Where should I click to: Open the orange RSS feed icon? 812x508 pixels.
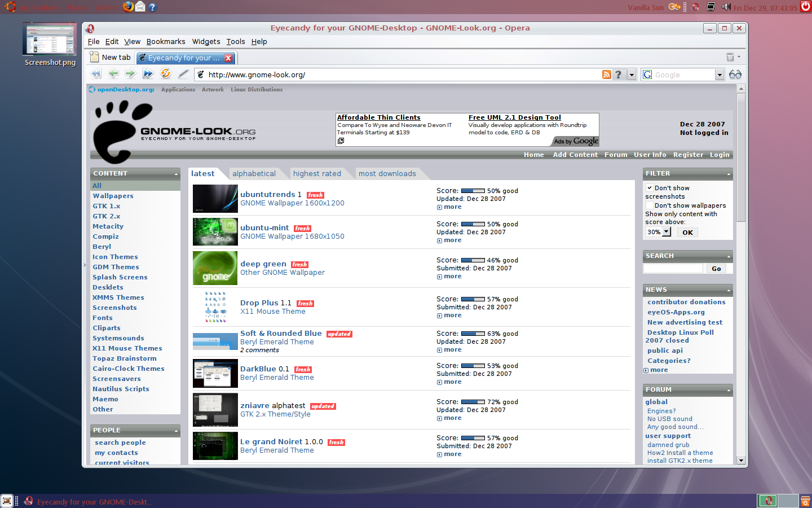607,75
